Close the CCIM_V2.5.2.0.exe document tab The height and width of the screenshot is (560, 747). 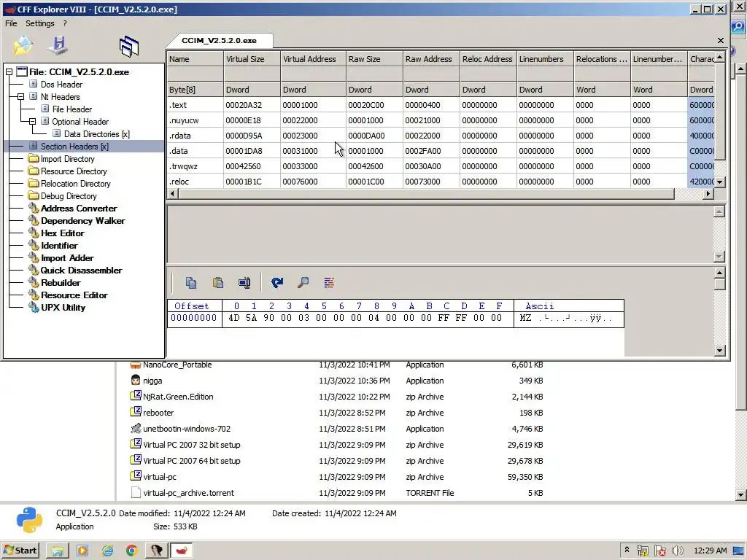[x=720, y=41]
